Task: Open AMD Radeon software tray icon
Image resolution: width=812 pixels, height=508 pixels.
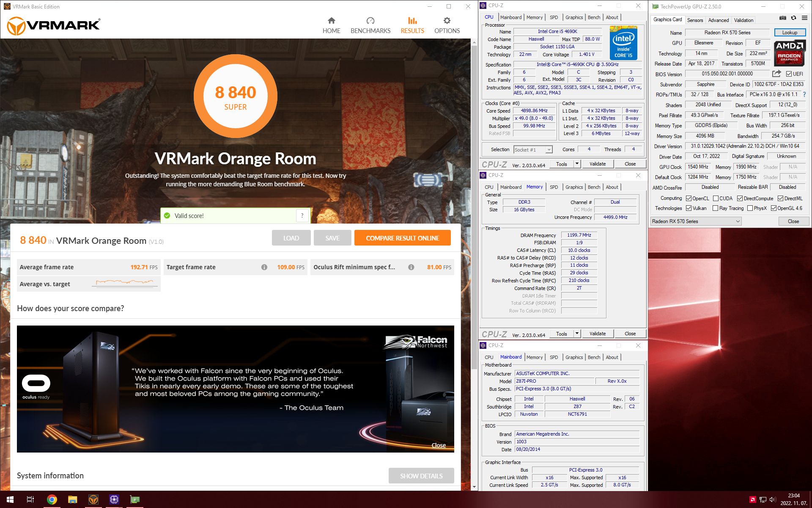Action: pyautogui.click(x=752, y=500)
